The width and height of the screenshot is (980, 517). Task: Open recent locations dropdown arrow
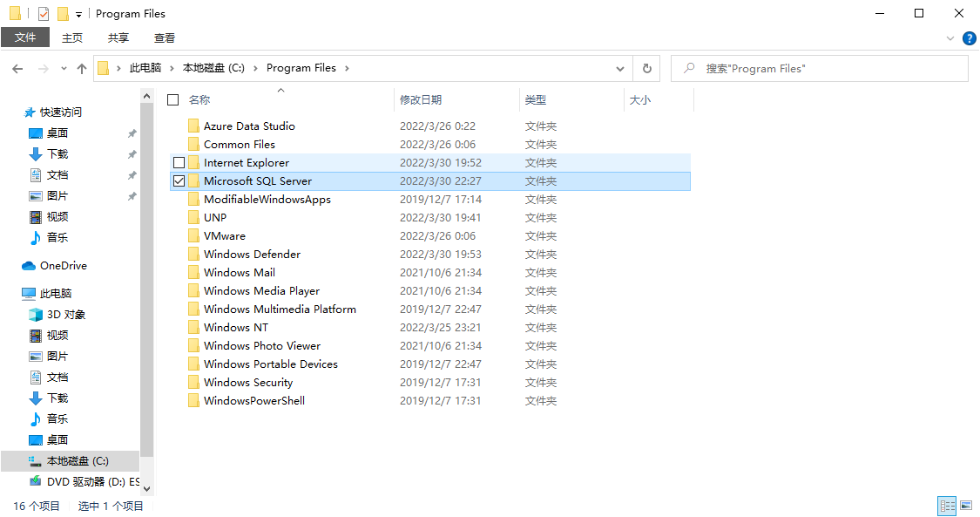click(x=64, y=69)
